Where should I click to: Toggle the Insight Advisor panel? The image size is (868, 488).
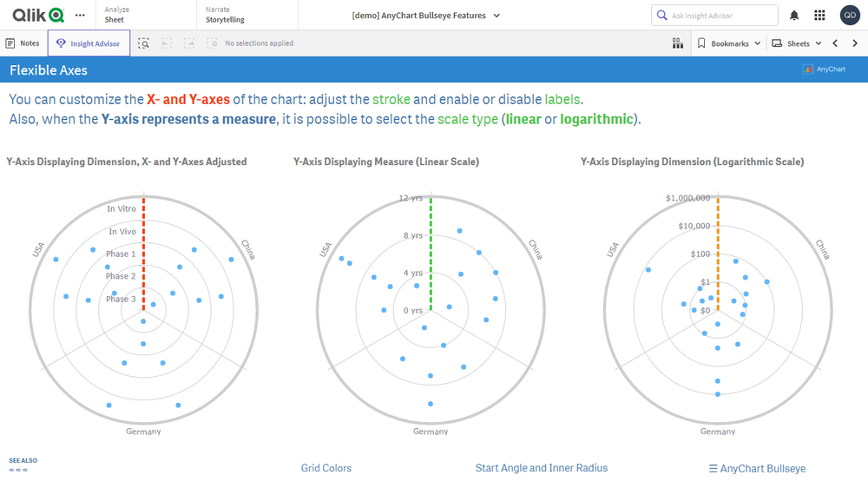pos(89,43)
